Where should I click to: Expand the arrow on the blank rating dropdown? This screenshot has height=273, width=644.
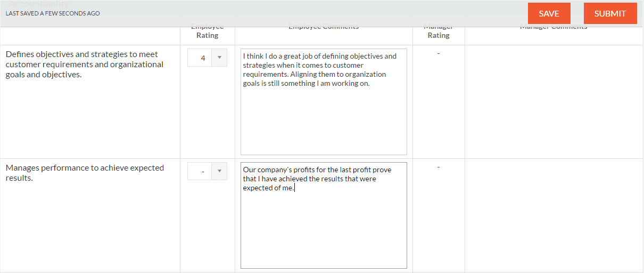click(219, 171)
